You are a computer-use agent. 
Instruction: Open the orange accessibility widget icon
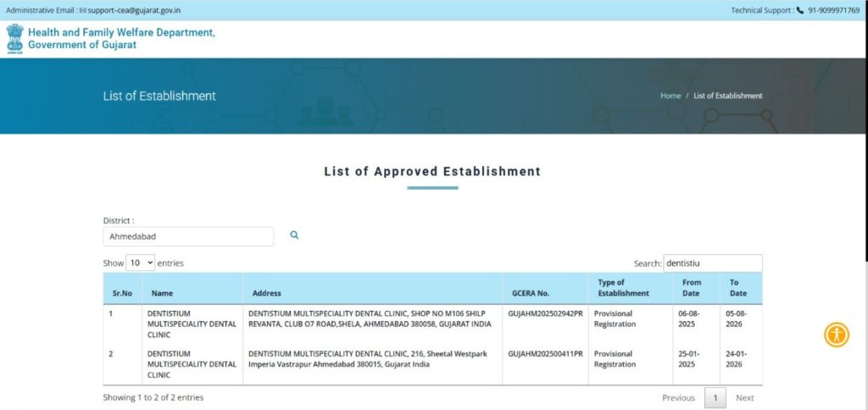tap(837, 335)
